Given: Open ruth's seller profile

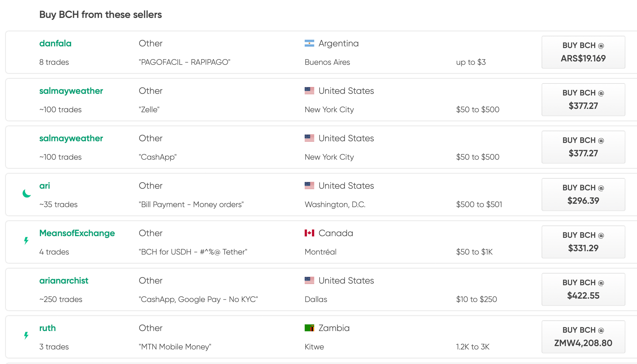Looking at the screenshot, I should 48,328.
